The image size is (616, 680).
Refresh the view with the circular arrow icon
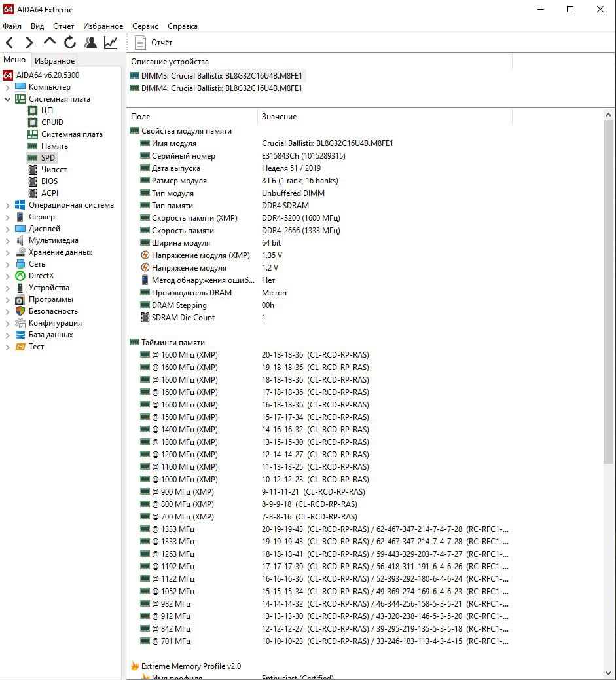point(70,43)
